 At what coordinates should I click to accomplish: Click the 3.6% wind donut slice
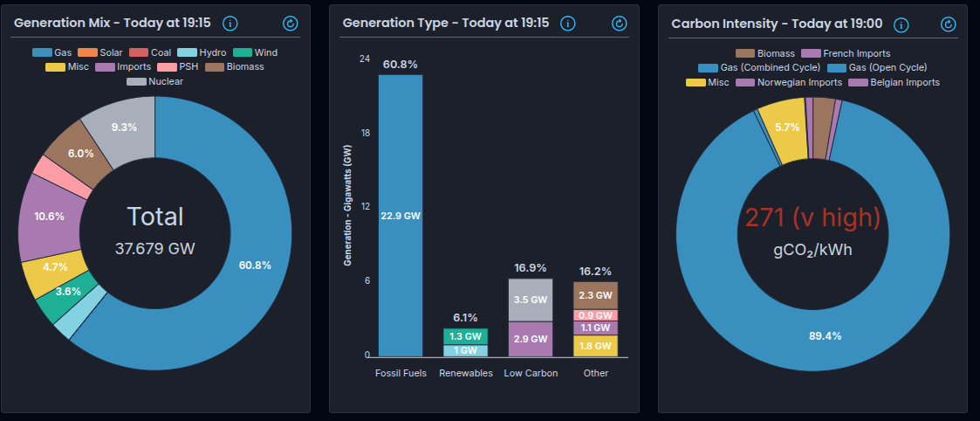[67, 291]
